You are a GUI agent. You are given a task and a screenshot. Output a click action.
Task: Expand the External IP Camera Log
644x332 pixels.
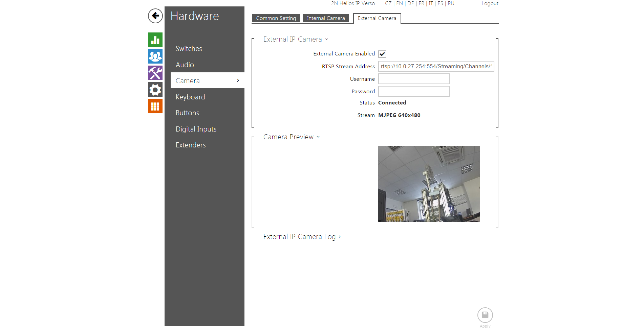[x=302, y=237]
